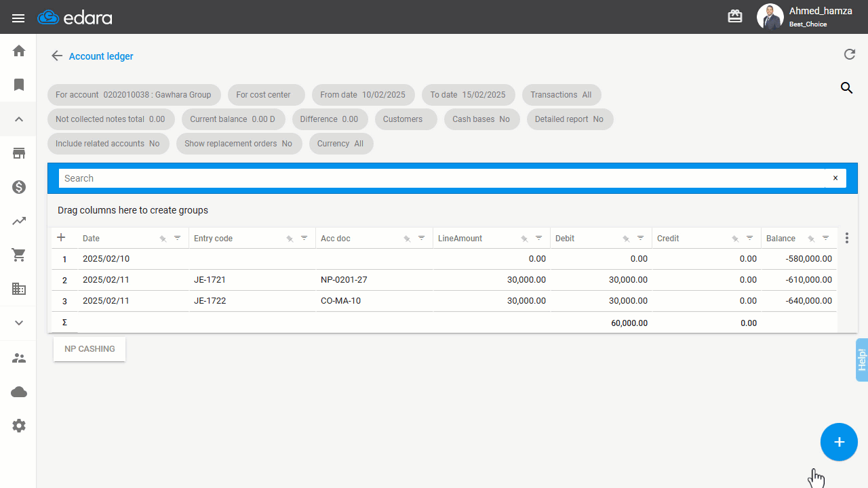This screenshot has height=488, width=868.
Task: Toggle the Detailed report No chip
Action: [569, 119]
